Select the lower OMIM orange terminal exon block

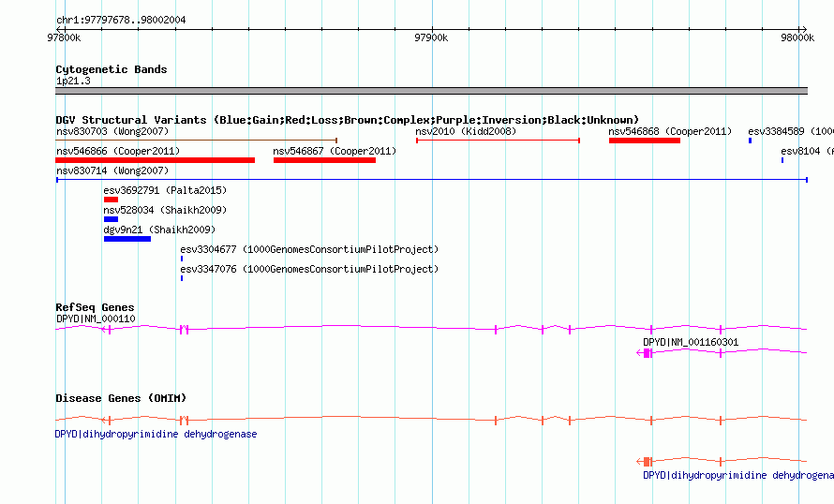tap(648, 461)
